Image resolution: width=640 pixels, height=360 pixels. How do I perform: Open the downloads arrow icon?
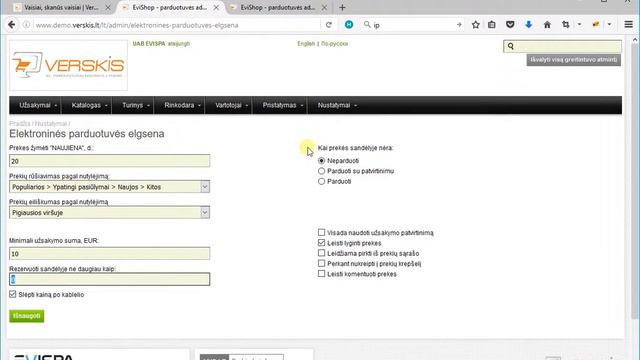(529, 25)
